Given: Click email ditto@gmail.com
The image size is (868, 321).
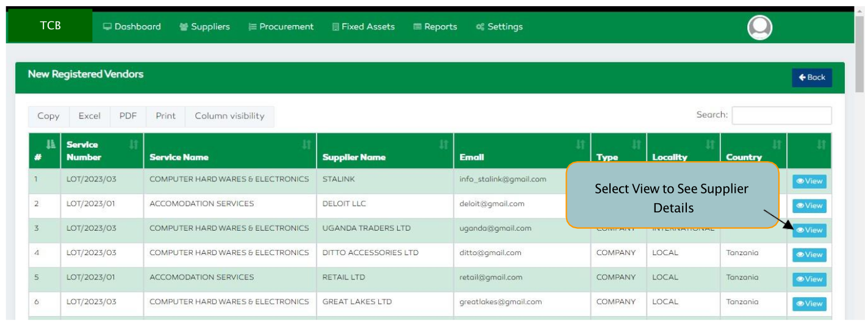Looking at the screenshot, I should (490, 253).
